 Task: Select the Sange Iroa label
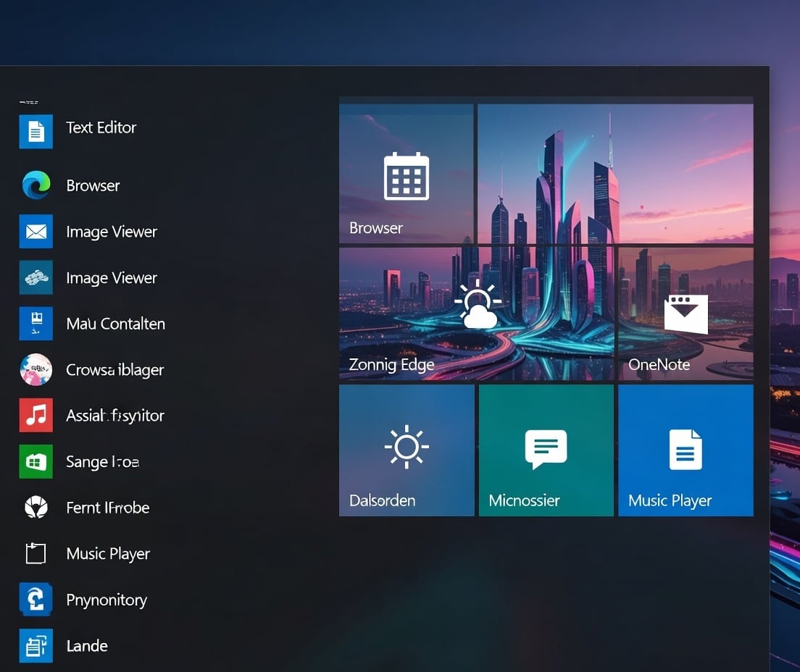(102, 462)
